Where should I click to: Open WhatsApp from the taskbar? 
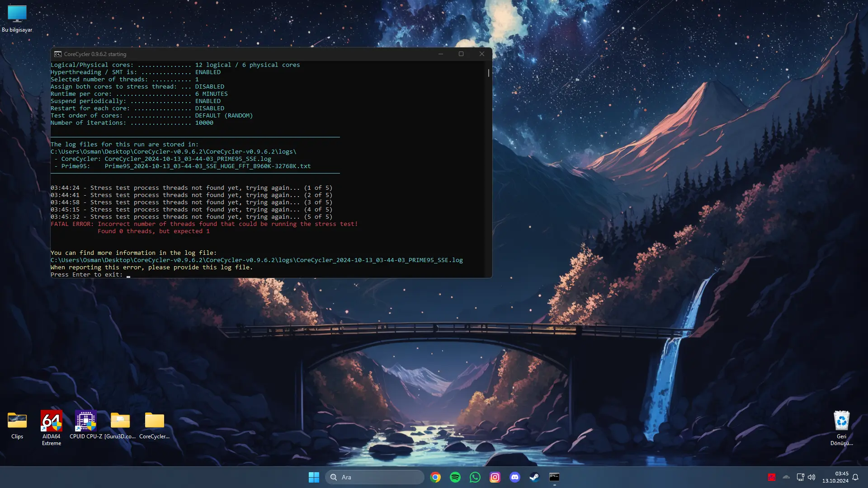[x=475, y=477]
